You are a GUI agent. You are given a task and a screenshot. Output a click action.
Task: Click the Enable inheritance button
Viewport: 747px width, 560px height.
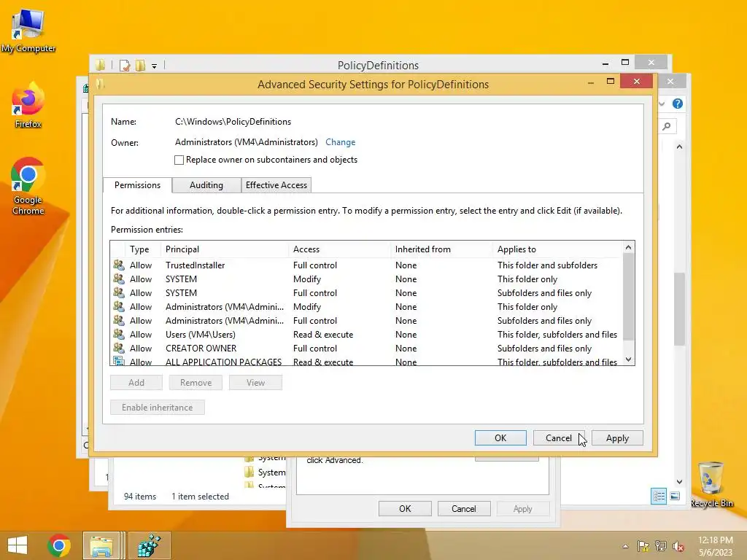click(158, 407)
